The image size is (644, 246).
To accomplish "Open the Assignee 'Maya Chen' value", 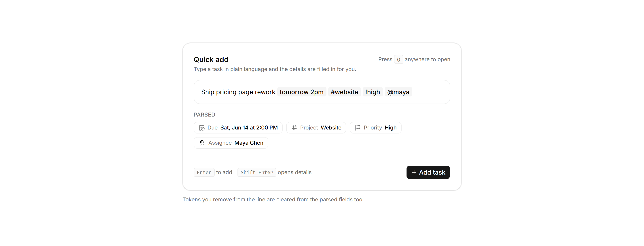I will (x=249, y=143).
